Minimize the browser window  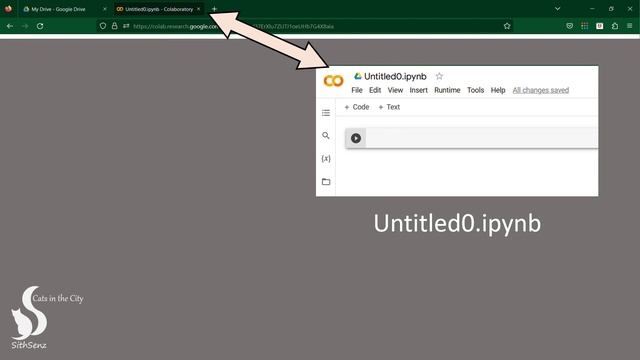592,9
